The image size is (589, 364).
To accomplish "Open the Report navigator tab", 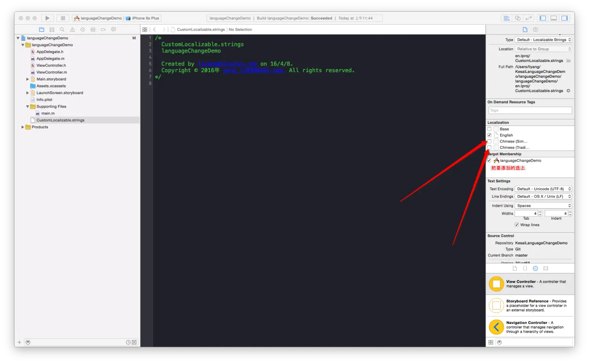I will 113,29.
